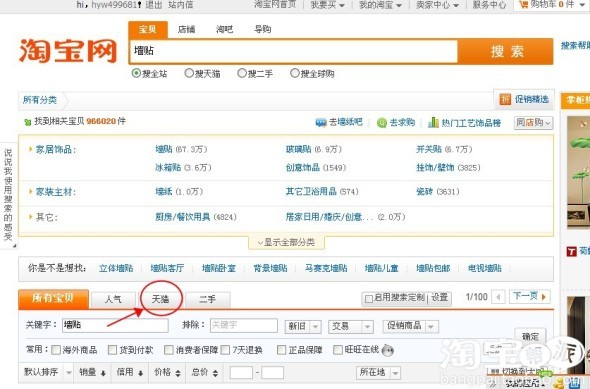Viewport: 590px width, 389px height.
Task: Select 搜二手 radio button
Action: [242, 73]
